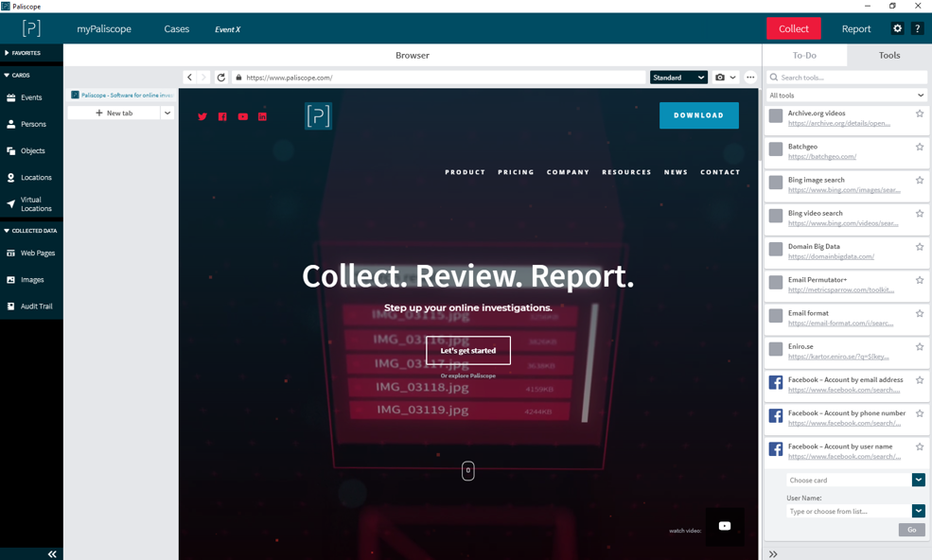Click the browser back arrow
This screenshot has width=932, height=560.
click(x=189, y=78)
